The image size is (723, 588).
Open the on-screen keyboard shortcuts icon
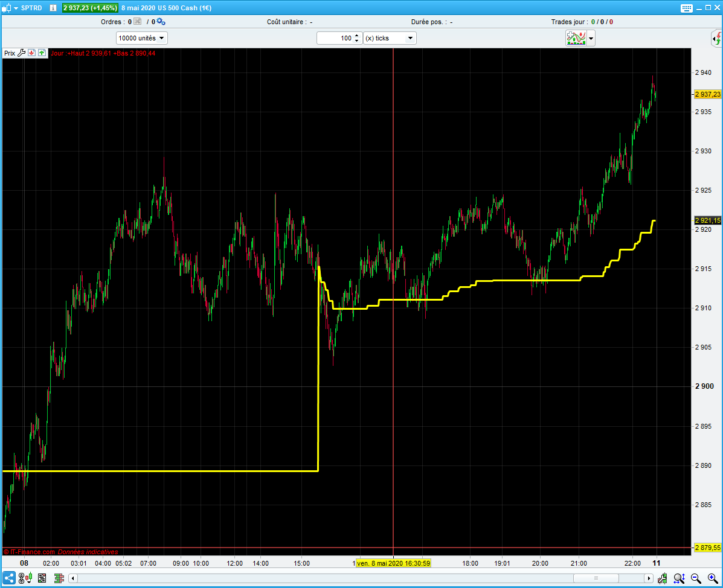tap(686, 8)
